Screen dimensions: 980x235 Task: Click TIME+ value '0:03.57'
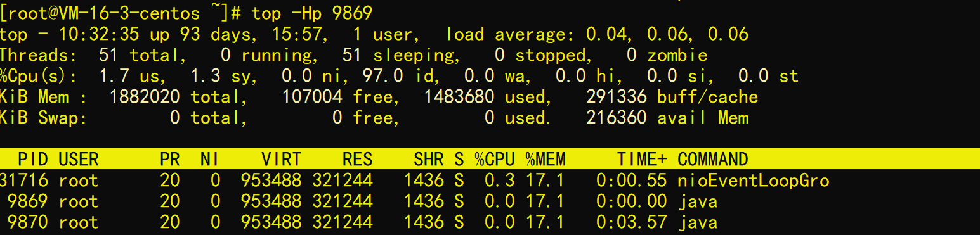pyautogui.click(x=632, y=222)
